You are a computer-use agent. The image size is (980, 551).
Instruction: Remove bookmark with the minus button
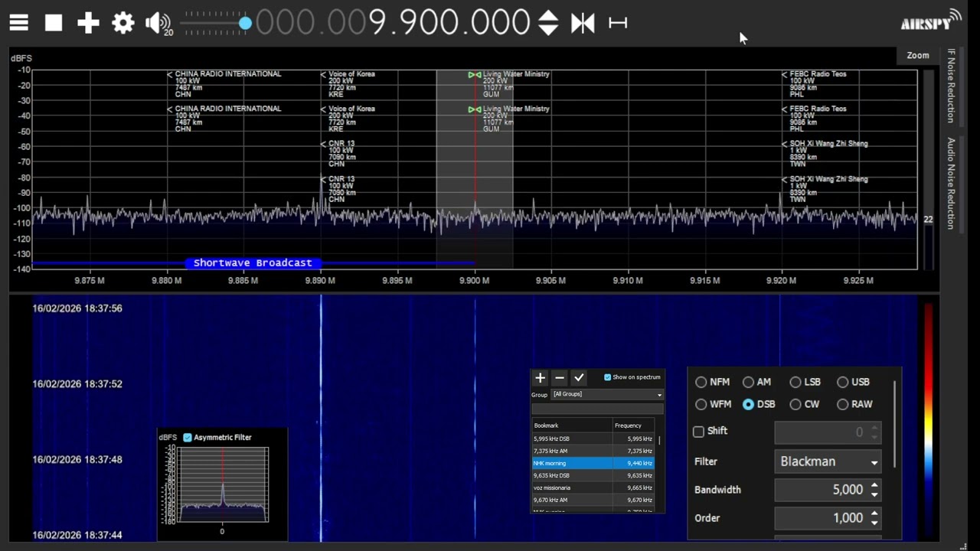tap(560, 377)
